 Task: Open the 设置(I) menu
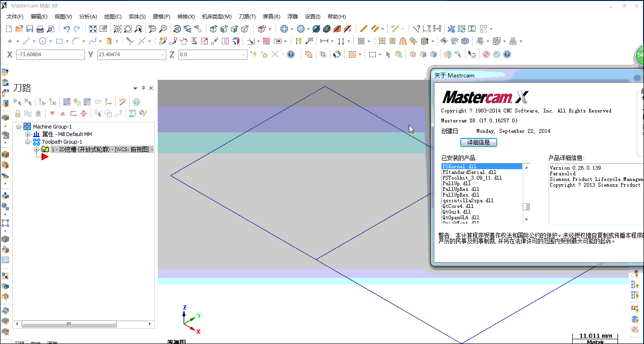tap(313, 17)
